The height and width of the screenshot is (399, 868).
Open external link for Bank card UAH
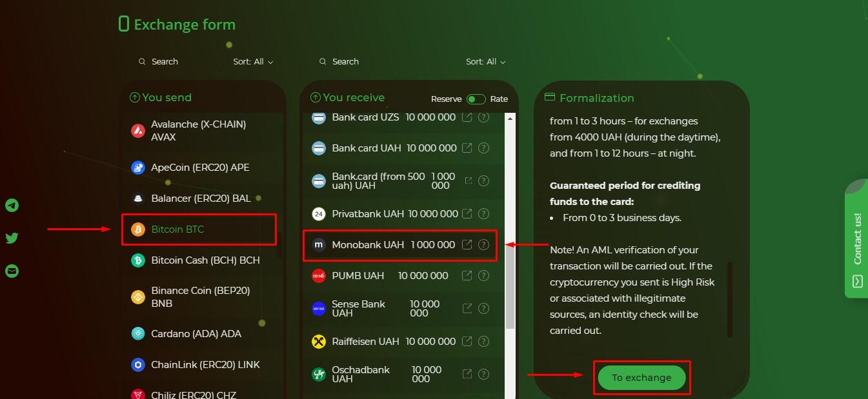(467, 148)
